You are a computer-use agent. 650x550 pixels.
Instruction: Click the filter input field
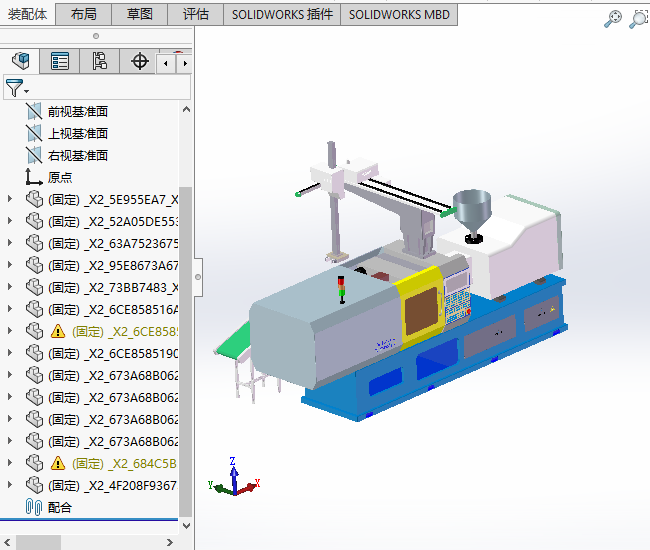tap(97, 87)
